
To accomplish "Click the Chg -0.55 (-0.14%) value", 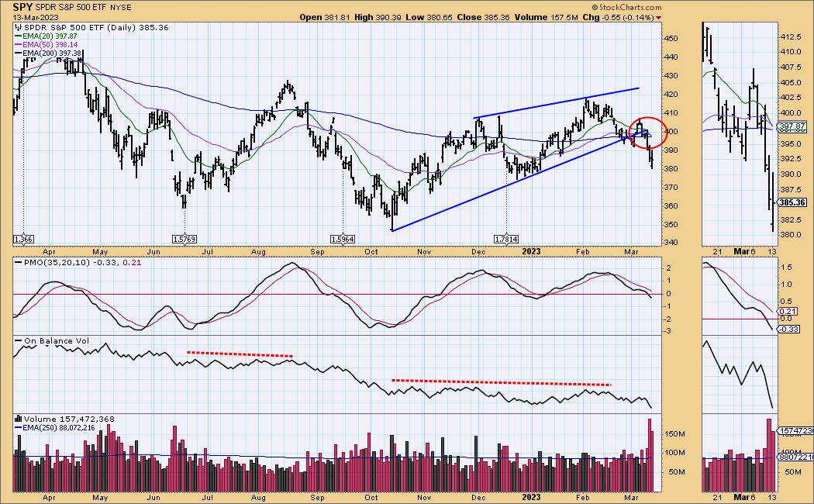I will tap(619, 17).
